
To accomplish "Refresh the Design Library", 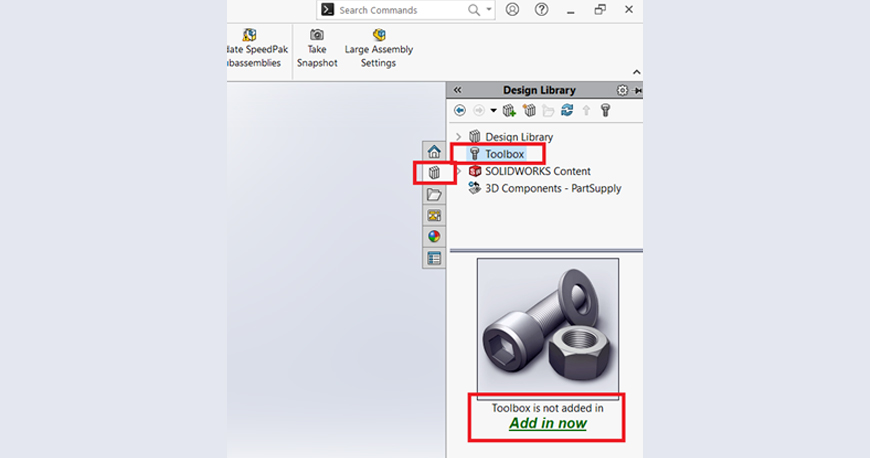I will pos(567,110).
